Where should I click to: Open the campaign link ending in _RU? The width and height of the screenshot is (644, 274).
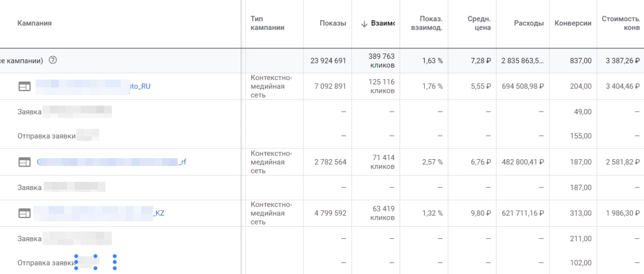(x=140, y=86)
